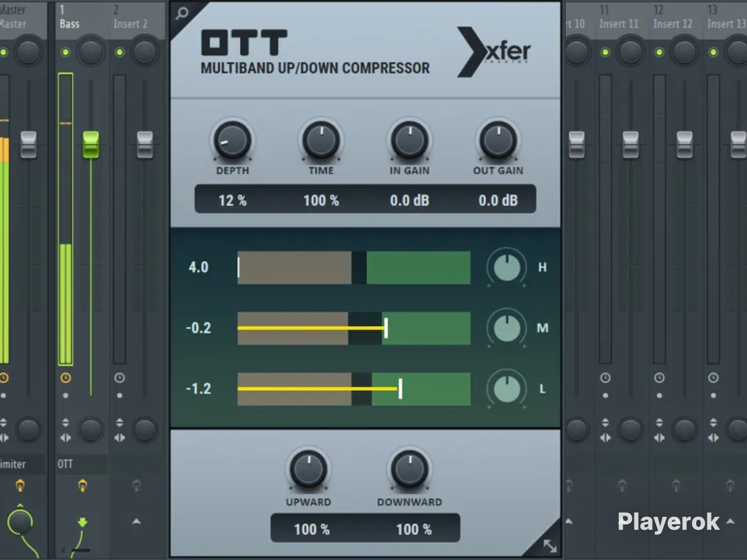Toggle the effects enable switch on Insert 11
Viewport: 747px width, 560px height.
click(x=622, y=485)
